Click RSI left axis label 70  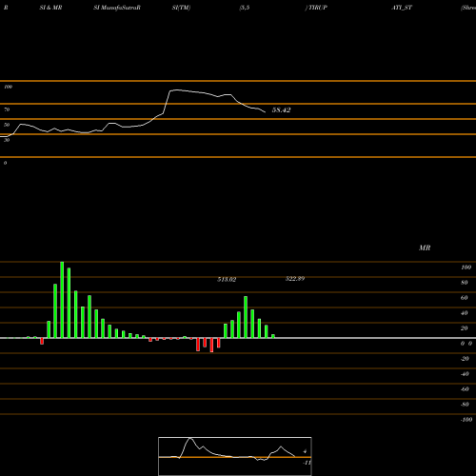click(x=7, y=109)
